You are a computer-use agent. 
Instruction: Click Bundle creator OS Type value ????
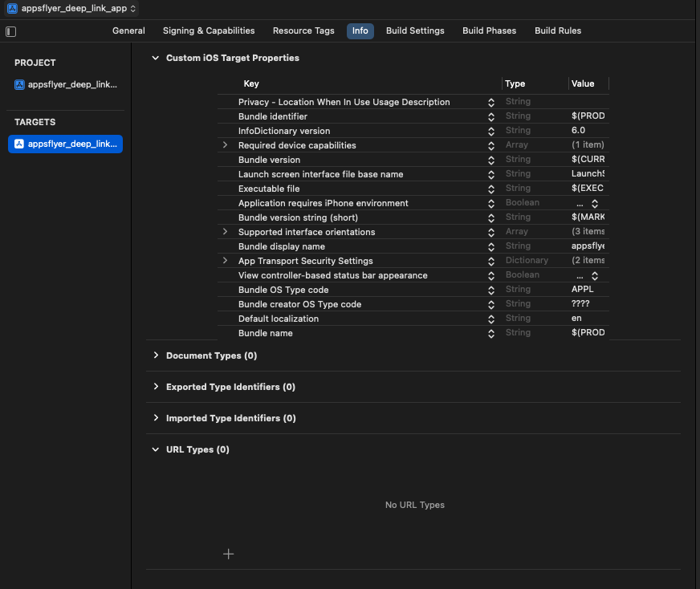580,304
